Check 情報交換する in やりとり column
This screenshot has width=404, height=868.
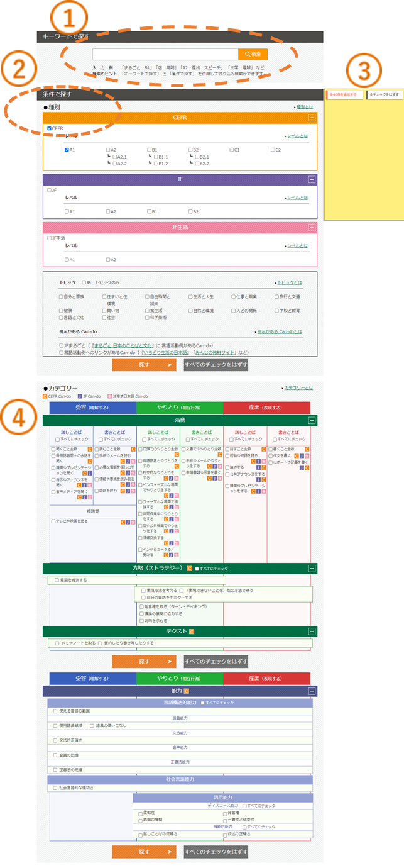[140, 538]
